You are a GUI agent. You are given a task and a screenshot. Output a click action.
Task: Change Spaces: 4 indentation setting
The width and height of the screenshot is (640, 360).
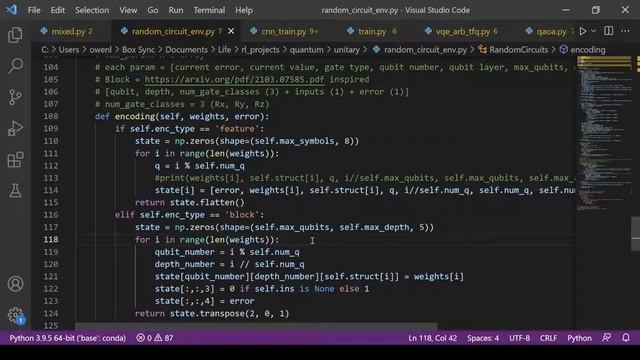(483, 338)
